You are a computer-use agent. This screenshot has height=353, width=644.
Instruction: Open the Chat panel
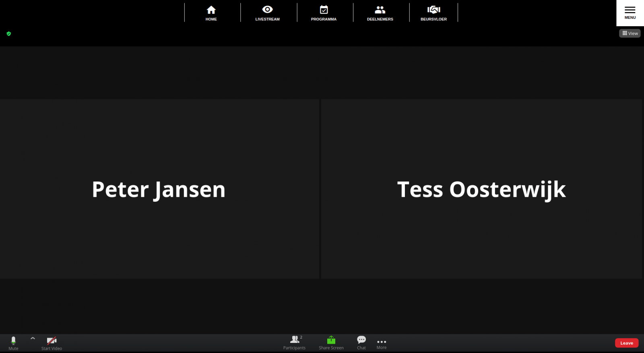361,343
